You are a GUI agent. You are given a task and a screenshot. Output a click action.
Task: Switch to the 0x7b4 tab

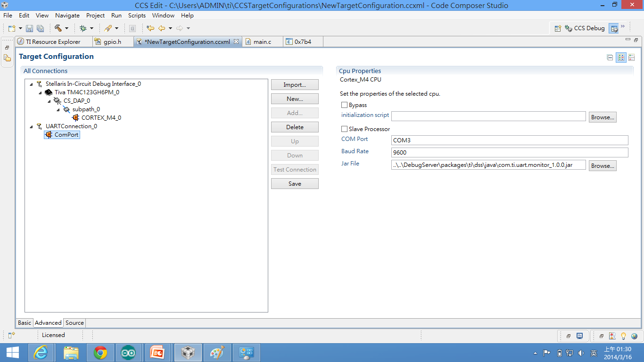pos(303,41)
